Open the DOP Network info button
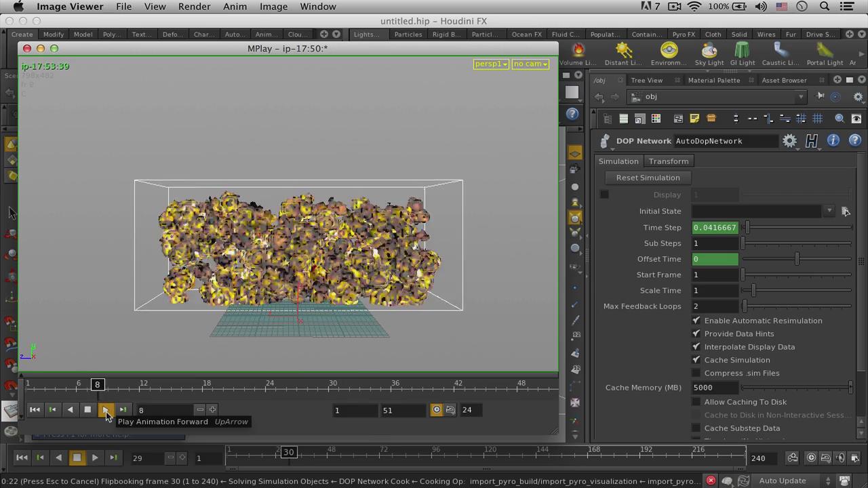Image resolution: width=868 pixels, height=488 pixels. [x=833, y=140]
